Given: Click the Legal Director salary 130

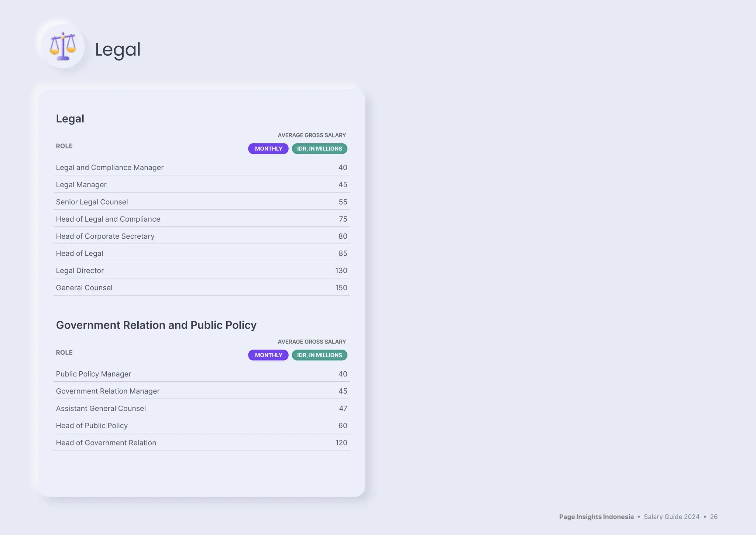Looking at the screenshot, I should (x=341, y=271).
